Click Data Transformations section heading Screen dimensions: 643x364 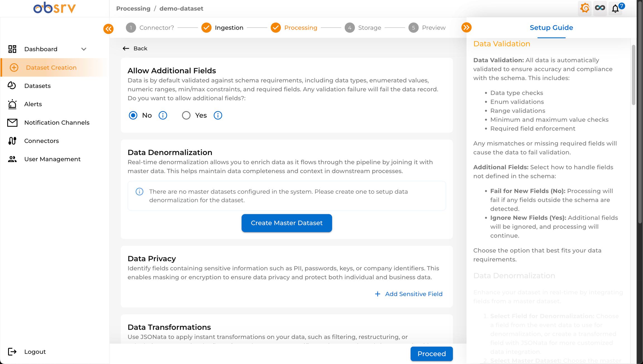pos(169,327)
